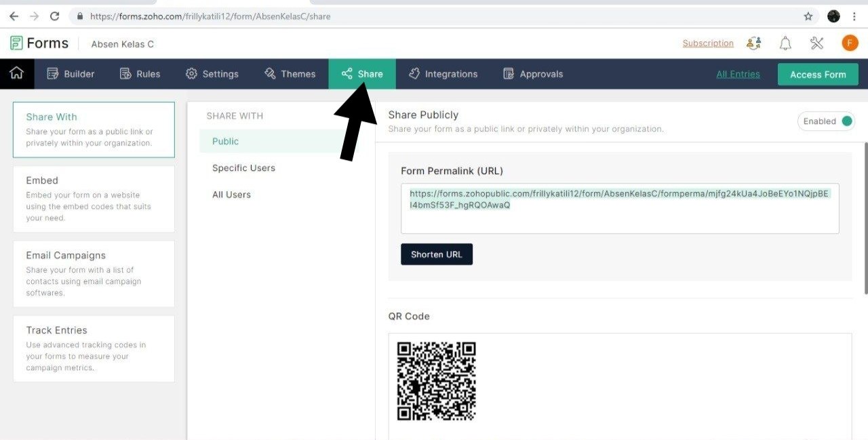Viewport: 868px width, 440px height.
Task: Open the Rules tab
Action: 140,74
